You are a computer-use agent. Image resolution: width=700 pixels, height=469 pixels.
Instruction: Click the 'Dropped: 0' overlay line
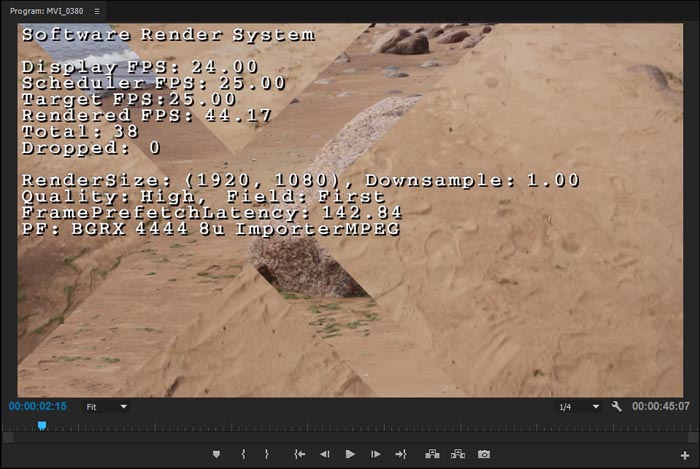(x=91, y=148)
